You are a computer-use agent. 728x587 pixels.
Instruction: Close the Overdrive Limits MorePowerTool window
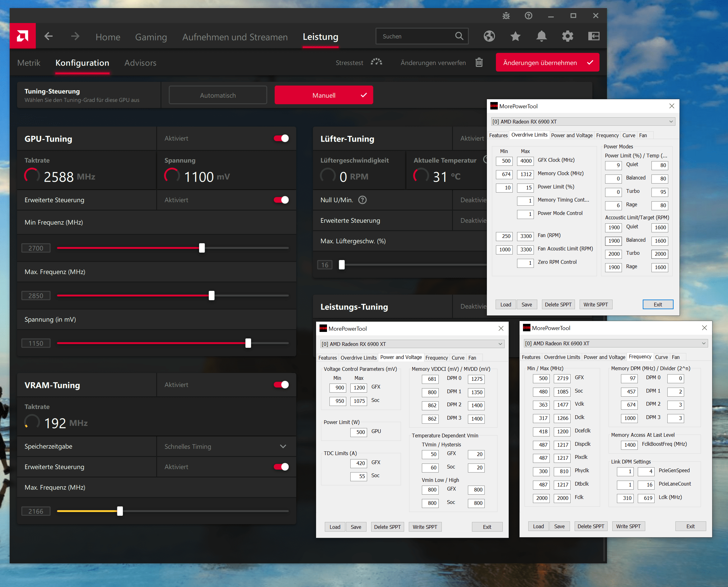point(671,106)
